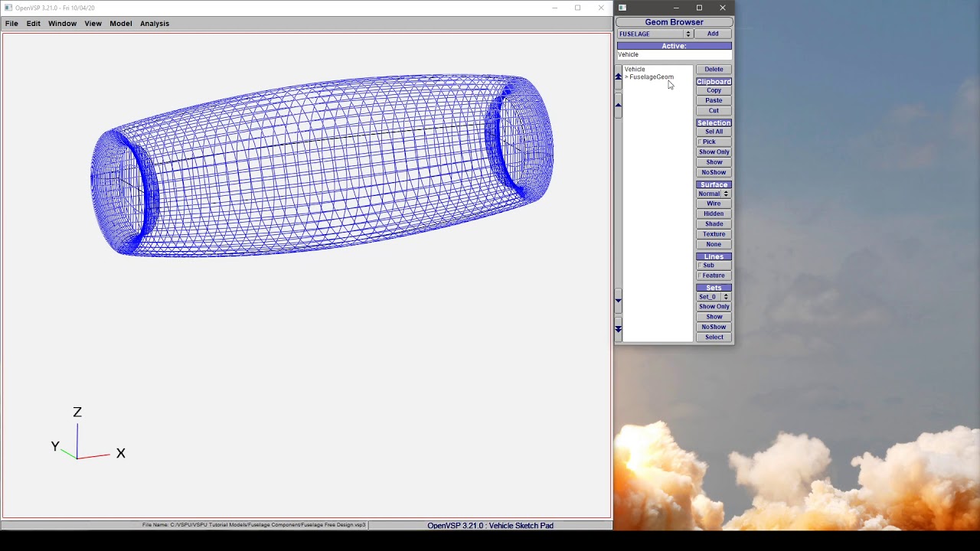Set surface display to Shade
Viewport: 980px width, 551px height.
(x=714, y=224)
